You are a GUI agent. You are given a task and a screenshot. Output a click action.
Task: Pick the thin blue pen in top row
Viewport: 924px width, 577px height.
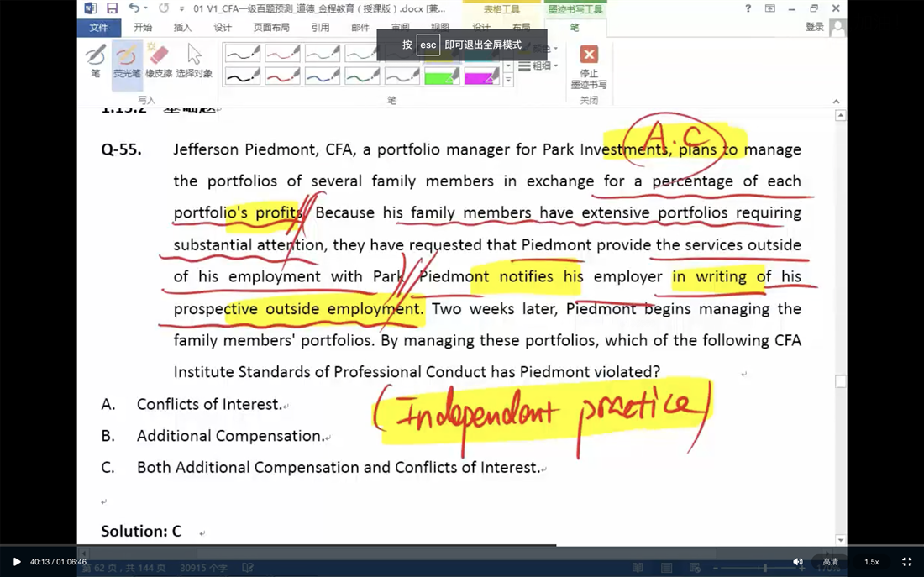pos(323,54)
